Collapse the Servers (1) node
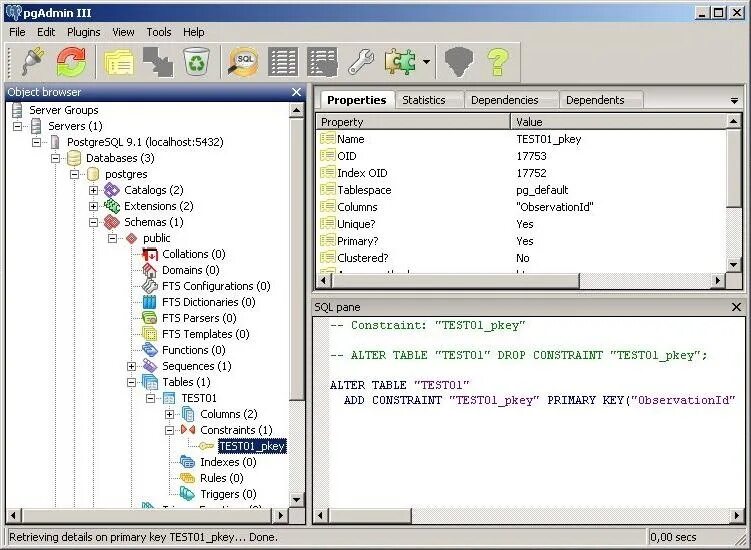Viewport: 751px width, 550px height. coord(18,126)
